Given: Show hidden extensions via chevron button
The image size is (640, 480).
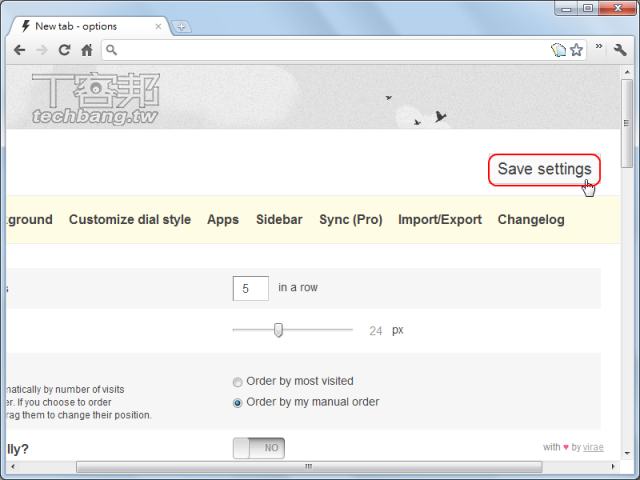Looking at the screenshot, I should [599, 47].
